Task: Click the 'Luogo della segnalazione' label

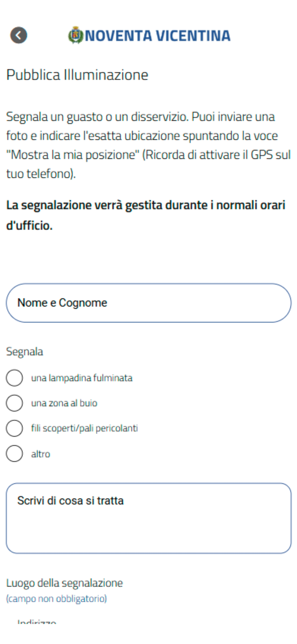Action: (64, 583)
